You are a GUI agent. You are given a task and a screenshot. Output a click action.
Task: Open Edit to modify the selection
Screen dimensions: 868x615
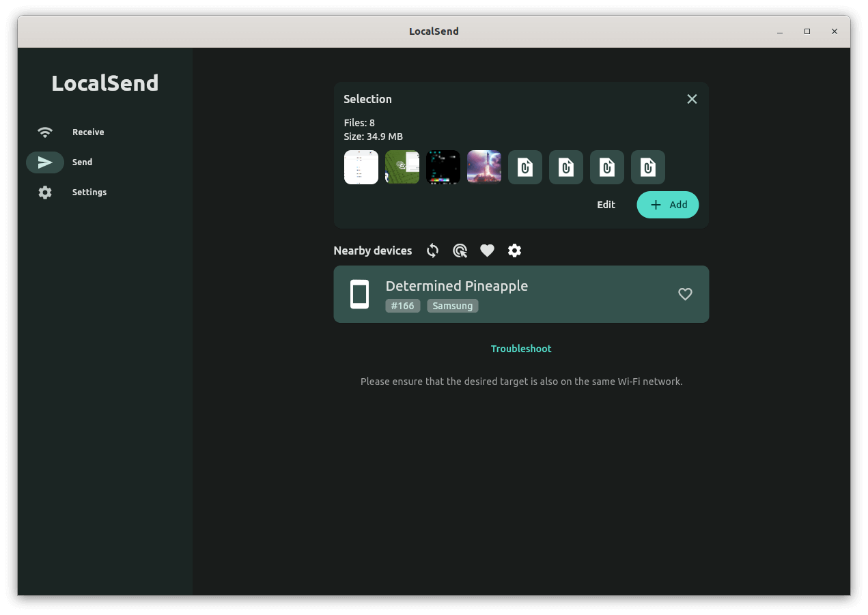[x=606, y=204]
